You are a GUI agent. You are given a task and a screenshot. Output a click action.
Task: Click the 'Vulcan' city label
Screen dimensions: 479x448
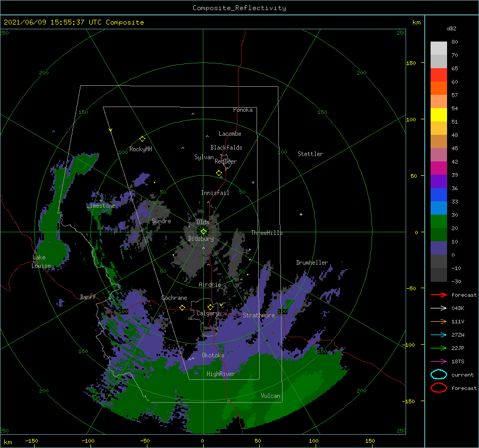(270, 396)
